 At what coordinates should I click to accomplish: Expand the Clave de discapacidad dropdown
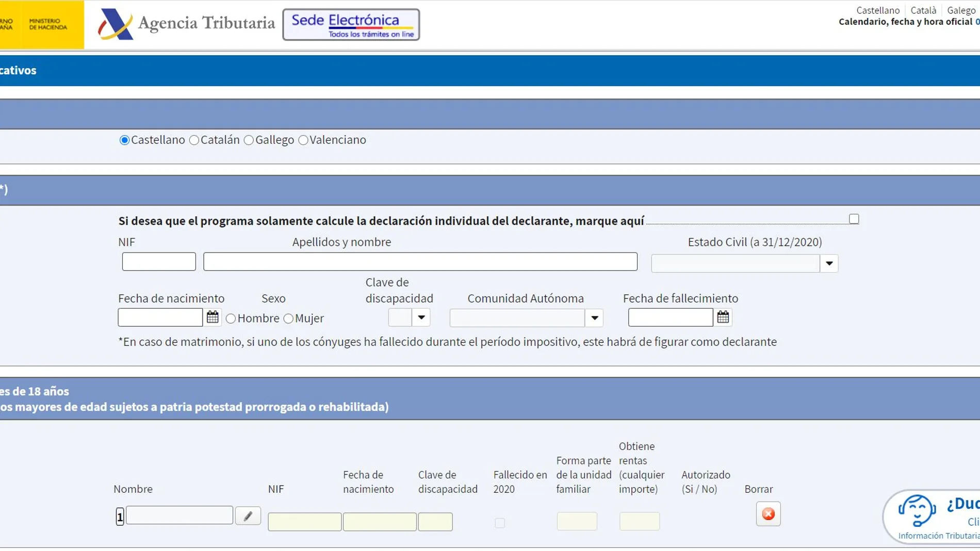coord(422,318)
